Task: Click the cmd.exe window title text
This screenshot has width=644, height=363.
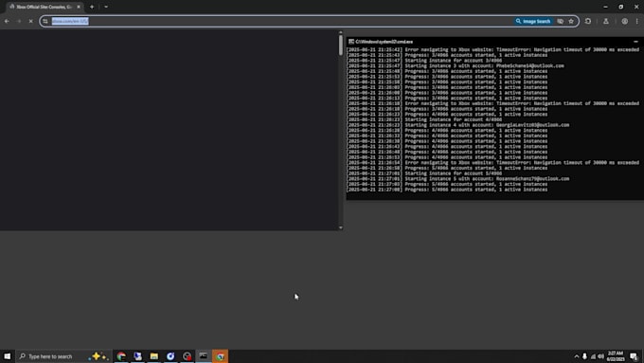Action: pos(384,42)
